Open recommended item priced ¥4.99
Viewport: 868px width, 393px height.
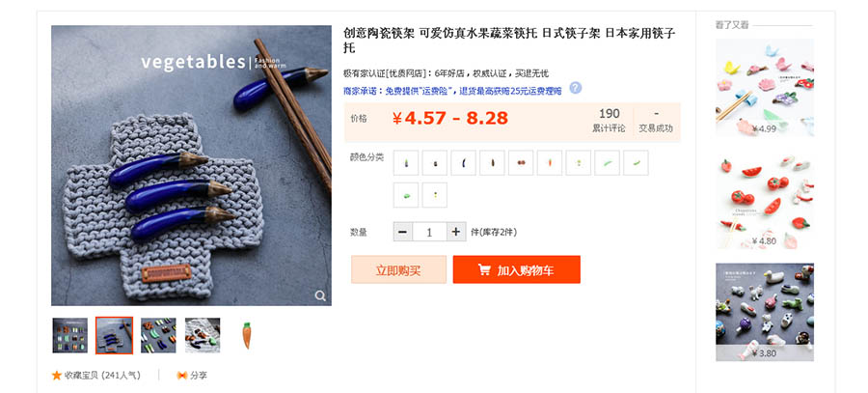765,88
